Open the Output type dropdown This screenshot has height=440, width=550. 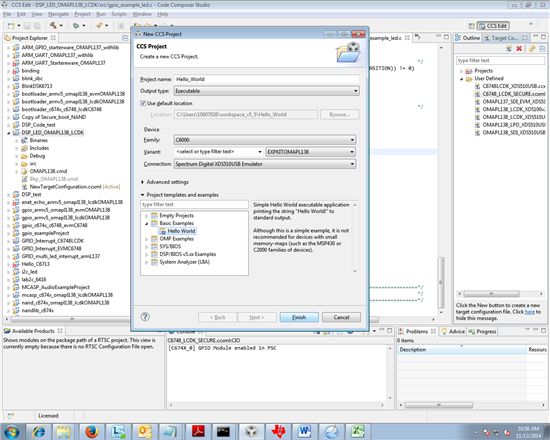(267, 91)
